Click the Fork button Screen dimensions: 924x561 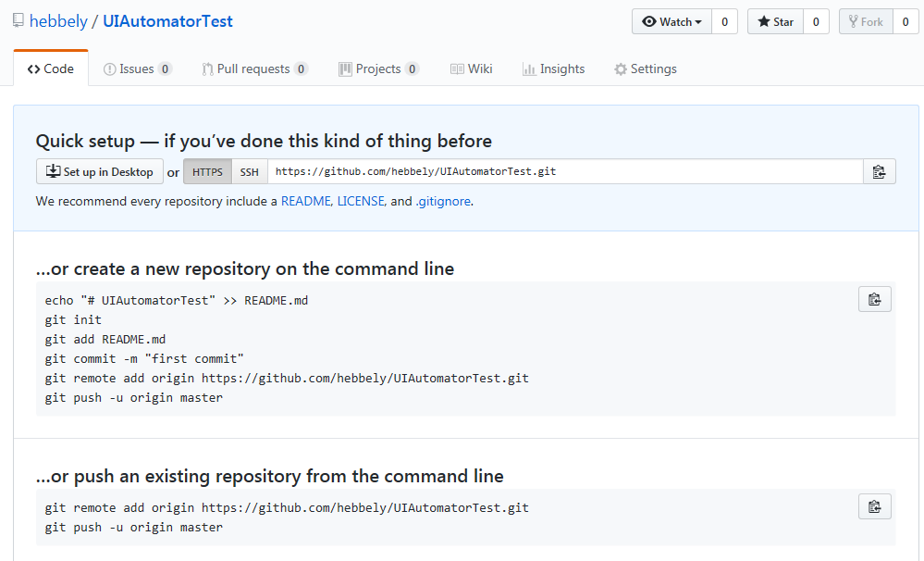pyautogui.click(x=866, y=22)
